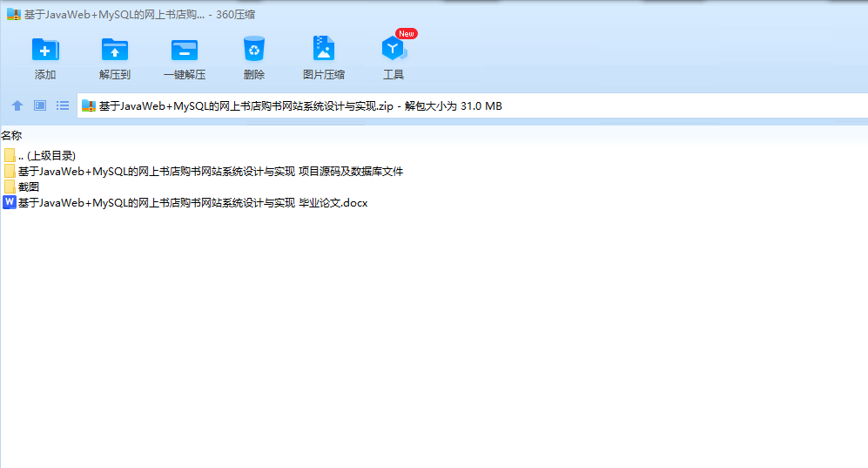Select the 毕业论文.docx file
This screenshot has height=468, width=868.
click(x=185, y=203)
